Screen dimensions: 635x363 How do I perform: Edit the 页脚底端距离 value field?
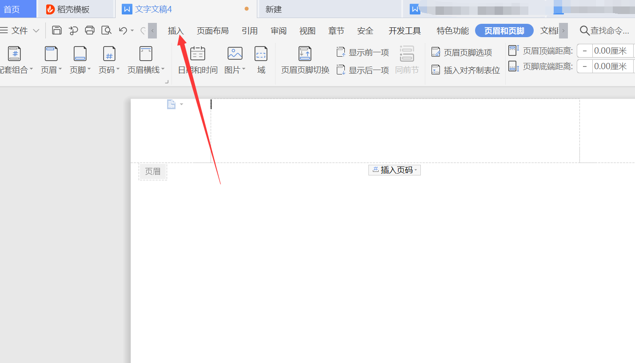tap(611, 66)
